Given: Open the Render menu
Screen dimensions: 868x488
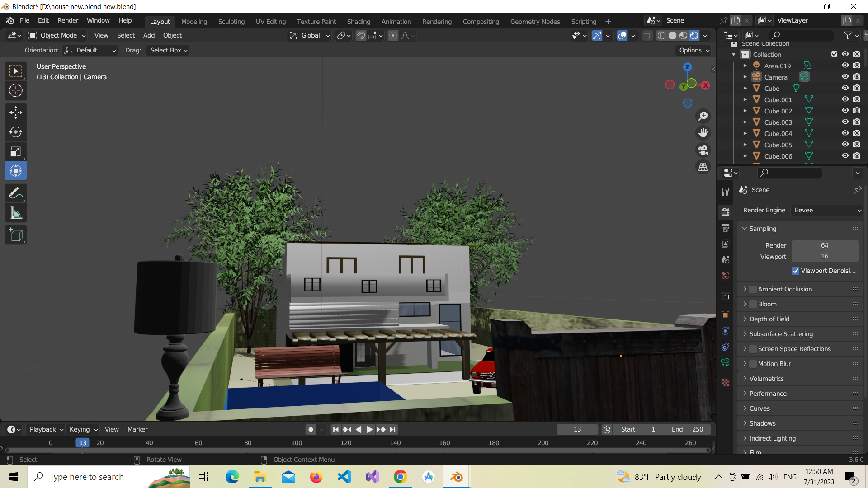Looking at the screenshot, I should [x=68, y=20].
